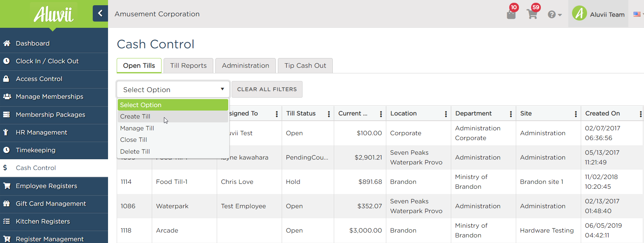Viewport: 644px width, 243px height.
Task: Select the Hardware Testing site cell
Action: 548,230
